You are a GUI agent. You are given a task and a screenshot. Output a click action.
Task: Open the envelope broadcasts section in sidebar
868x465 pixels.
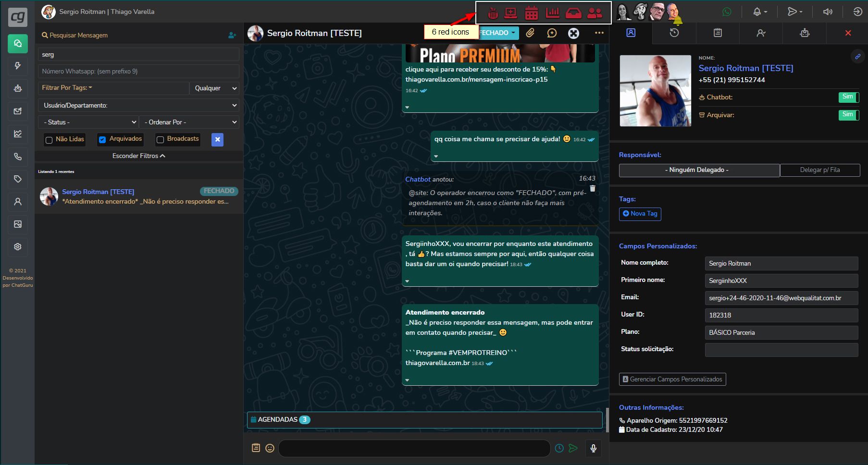pyautogui.click(x=18, y=111)
